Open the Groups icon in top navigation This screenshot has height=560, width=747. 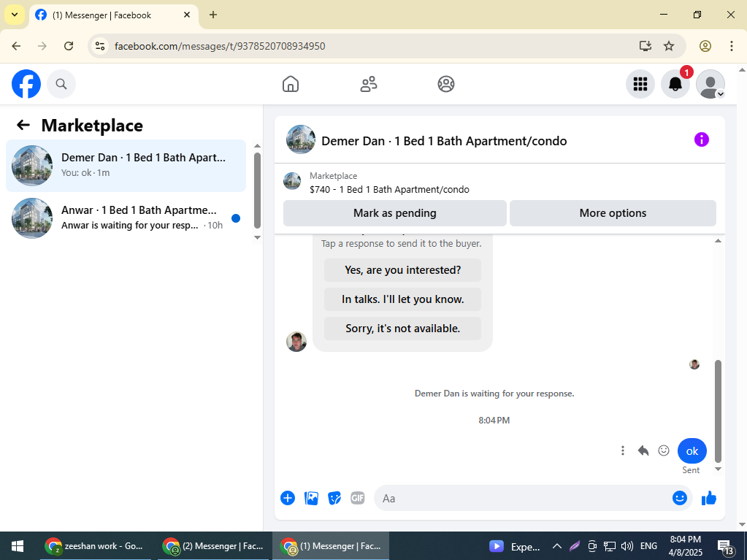pos(446,84)
